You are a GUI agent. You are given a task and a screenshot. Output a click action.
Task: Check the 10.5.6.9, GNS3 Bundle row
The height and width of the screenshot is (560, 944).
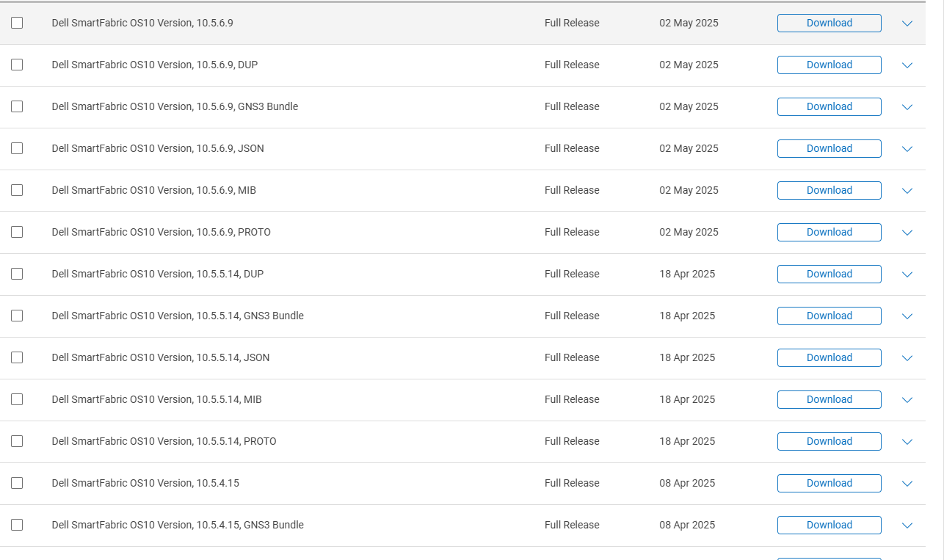17,106
